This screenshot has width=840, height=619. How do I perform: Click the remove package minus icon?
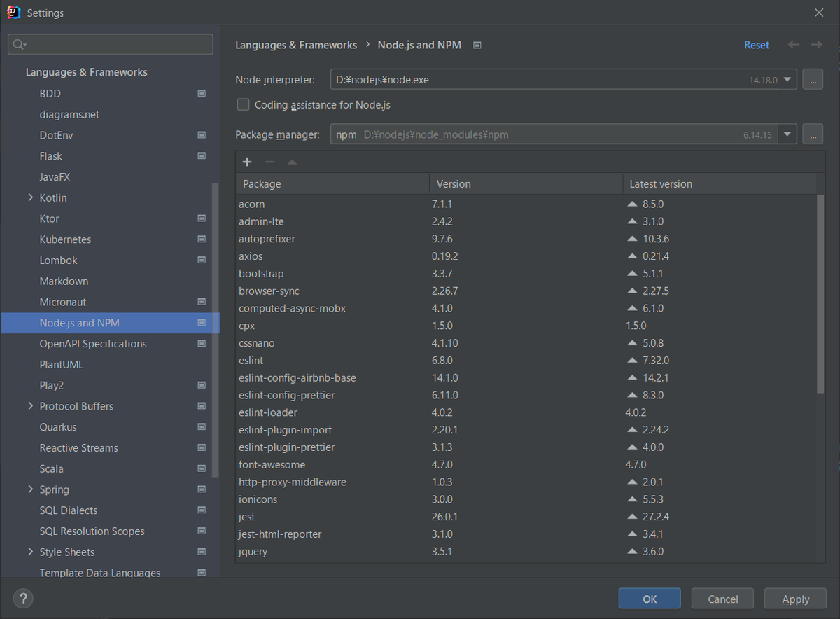(269, 162)
